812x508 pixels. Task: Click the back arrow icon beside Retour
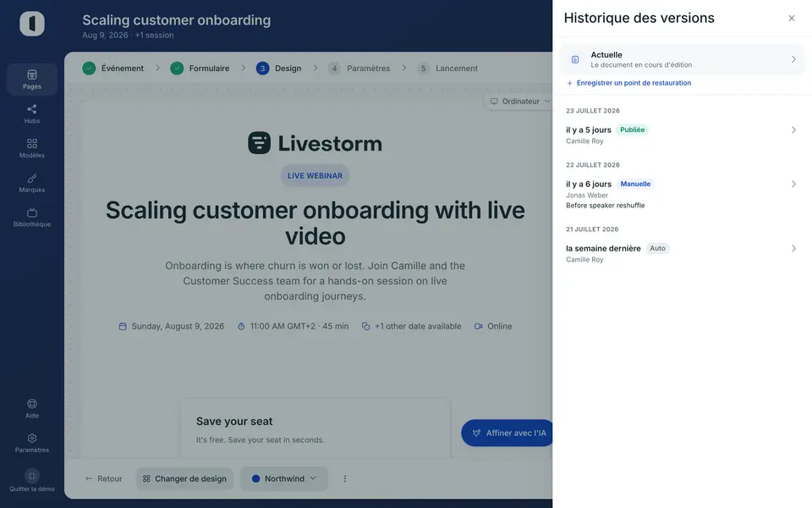tap(89, 478)
